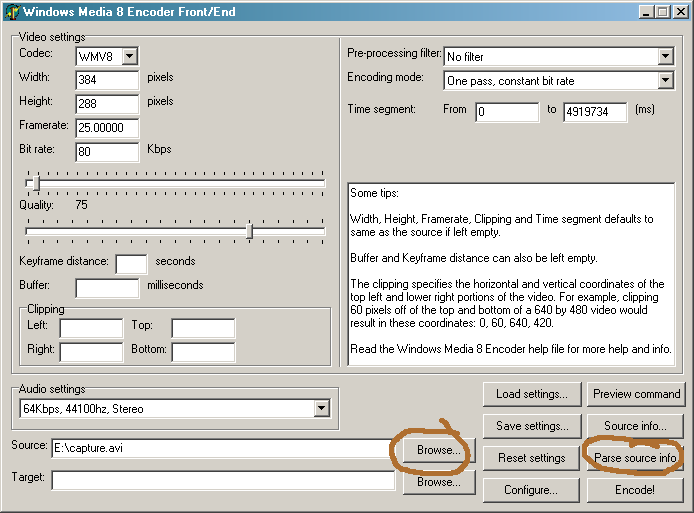Click the Bit rate input field
This screenshot has height=513, width=694.
tap(107, 152)
